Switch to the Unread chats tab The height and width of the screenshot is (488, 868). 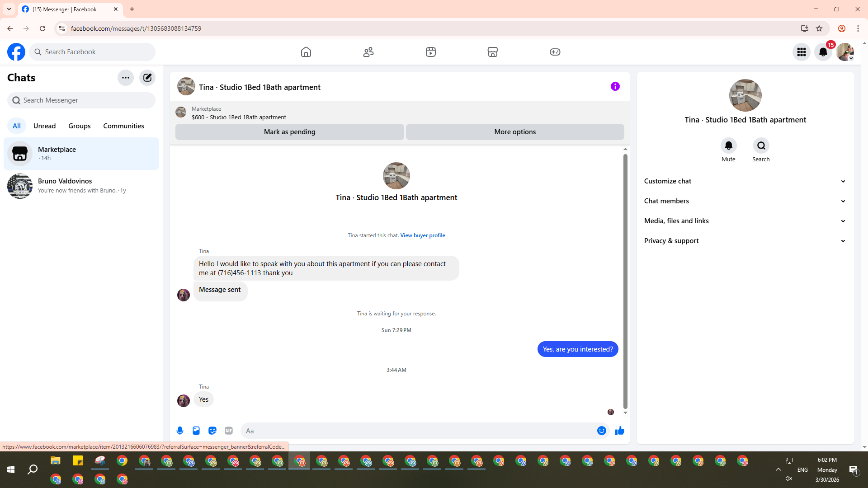[x=44, y=126]
